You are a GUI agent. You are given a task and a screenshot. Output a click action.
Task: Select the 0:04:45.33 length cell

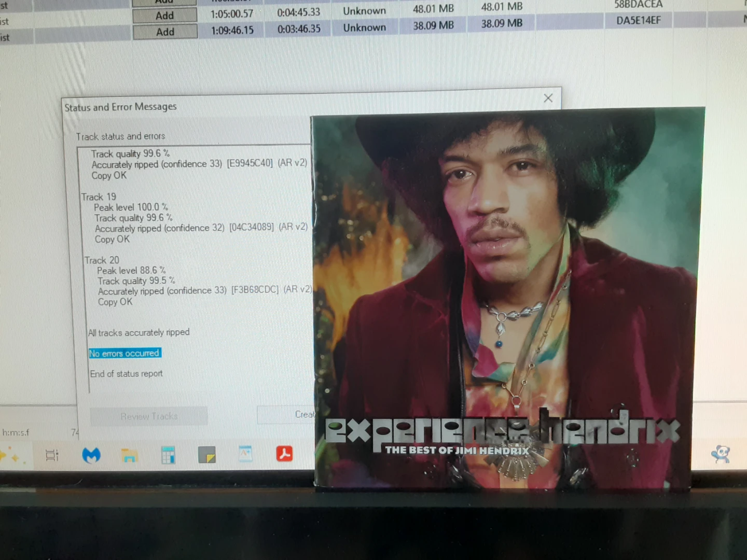click(298, 12)
